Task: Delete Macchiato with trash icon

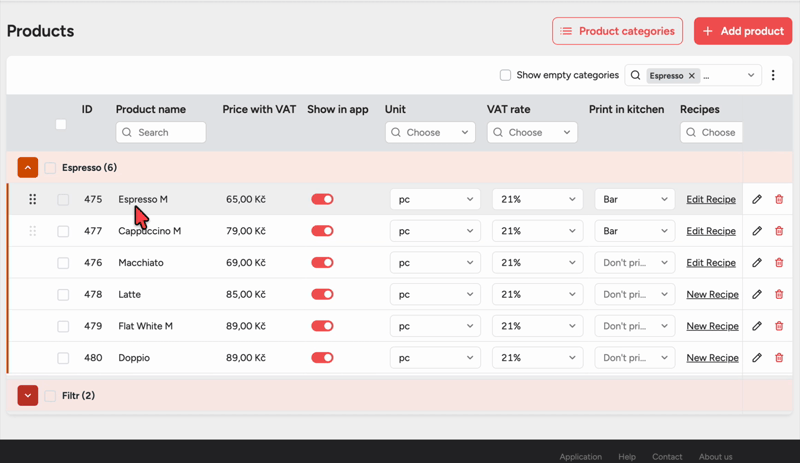Action: click(x=779, y=262)
